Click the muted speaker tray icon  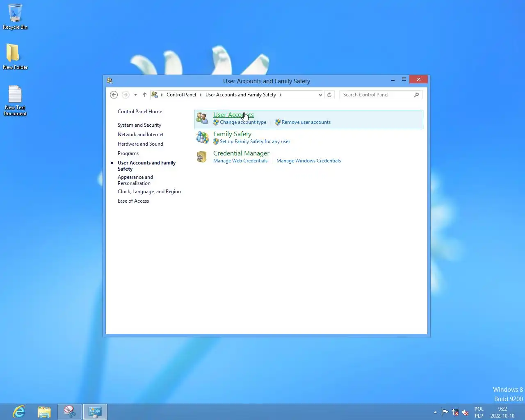465,412
